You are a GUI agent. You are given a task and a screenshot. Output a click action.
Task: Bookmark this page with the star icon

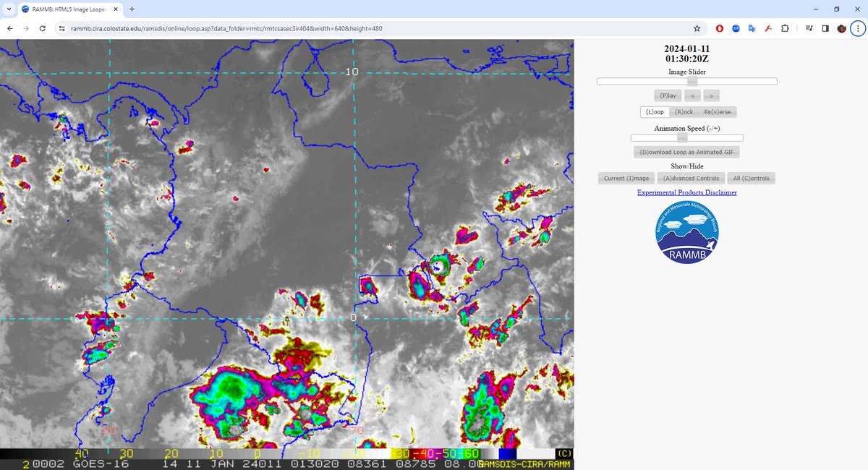click(697, 28)
